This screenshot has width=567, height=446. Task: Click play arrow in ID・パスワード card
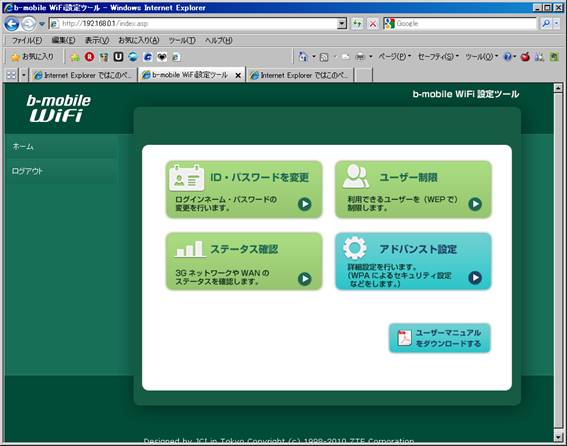(304, 204)
